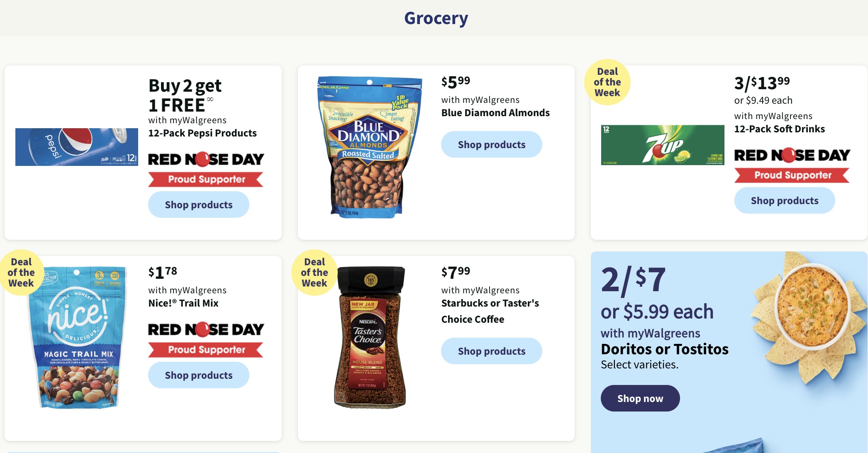This screenshot has width=868, height=453.
Task: Click Shop products for 12-Pack Soft Drinks
Action: [784, 200]
